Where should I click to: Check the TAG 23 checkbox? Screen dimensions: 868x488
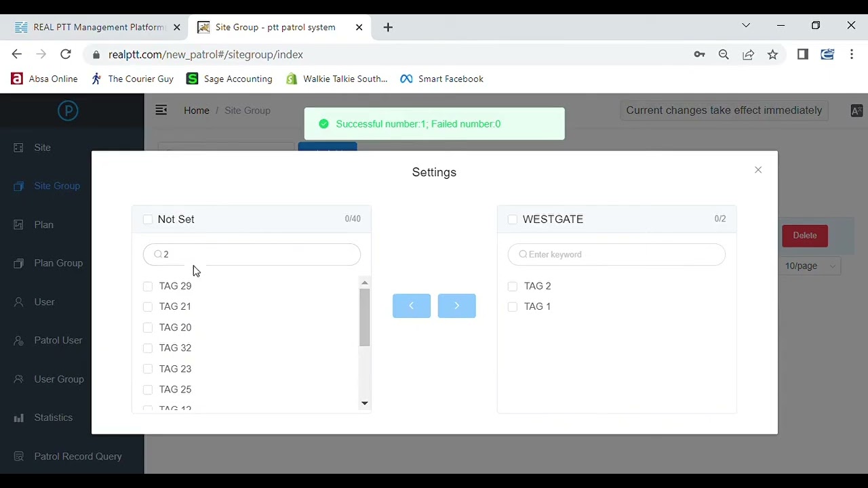click(148, 369)
